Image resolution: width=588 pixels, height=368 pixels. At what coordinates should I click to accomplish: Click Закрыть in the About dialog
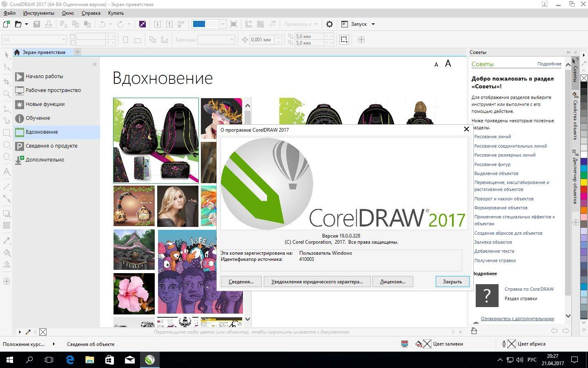tap(452, 282)
